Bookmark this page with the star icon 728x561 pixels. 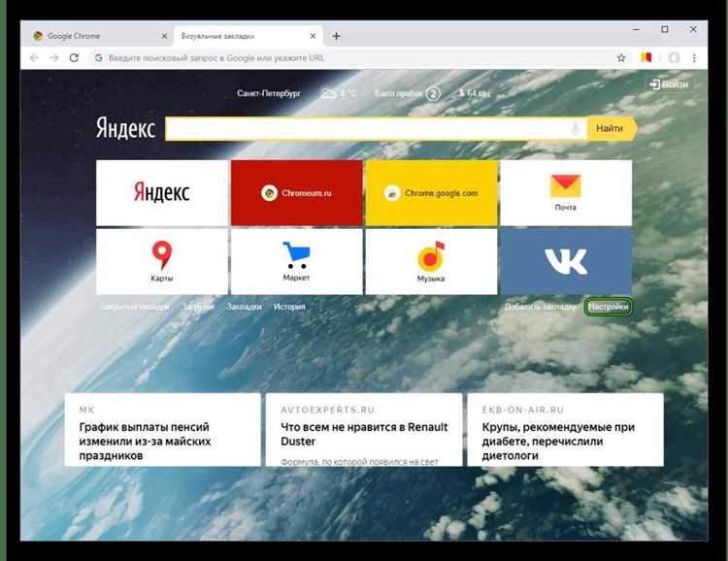click(621, 58)
